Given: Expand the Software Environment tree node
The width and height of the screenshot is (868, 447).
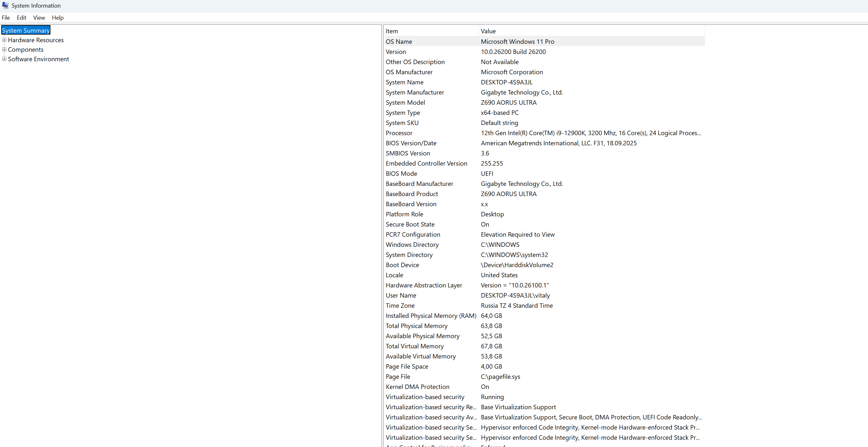Looking at the screenshot, I should coord(4,59).
